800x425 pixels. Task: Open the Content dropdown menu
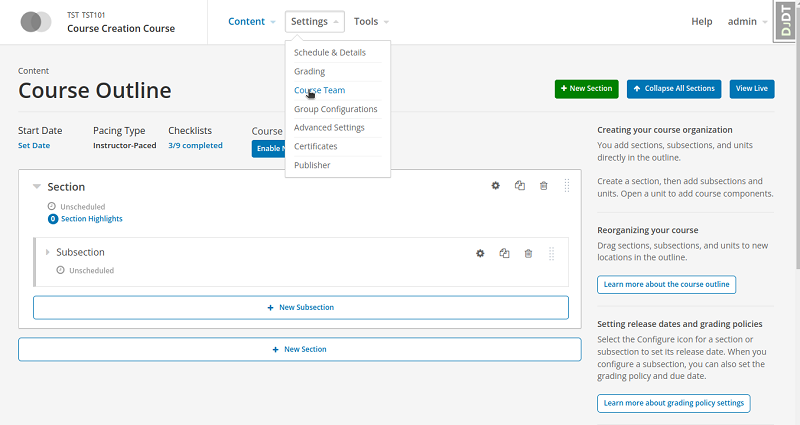click(252, 21)
